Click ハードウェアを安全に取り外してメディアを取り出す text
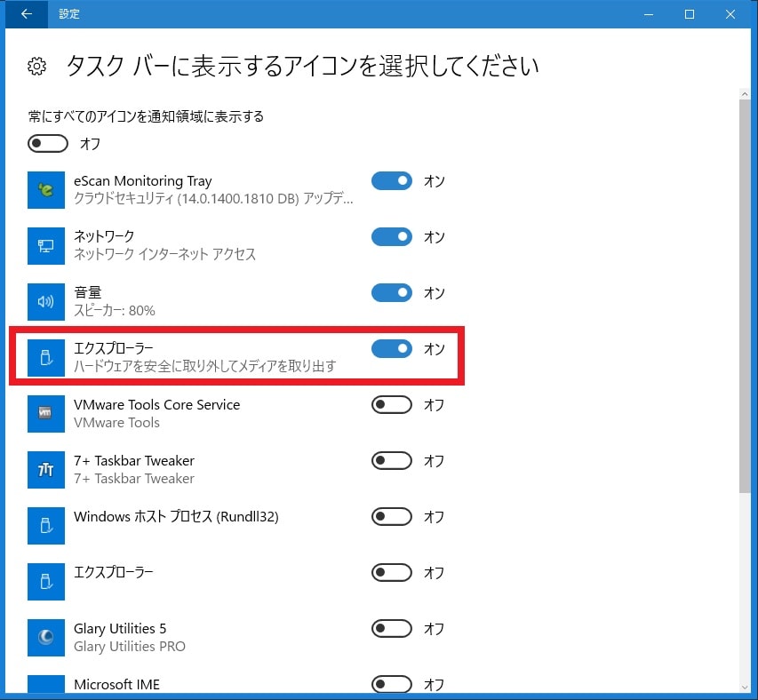The width and height of the screenshot is (758, 700). pyautogui.click(x=205, y=366)
